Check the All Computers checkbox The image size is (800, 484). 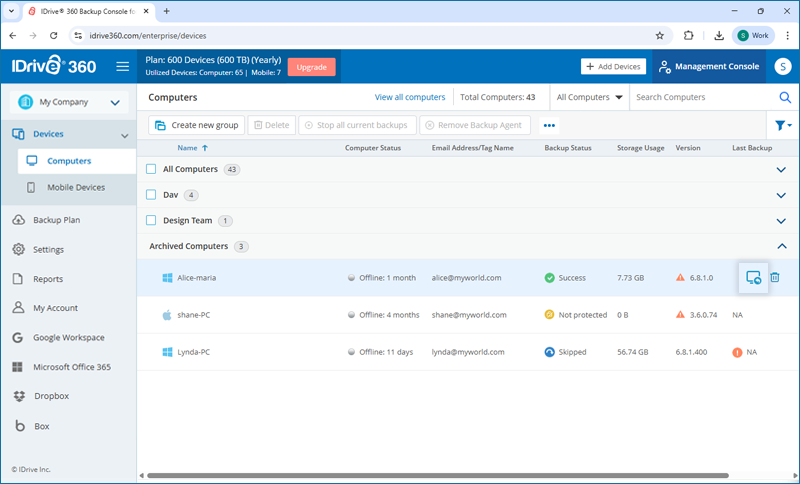(x=152, y=169)
